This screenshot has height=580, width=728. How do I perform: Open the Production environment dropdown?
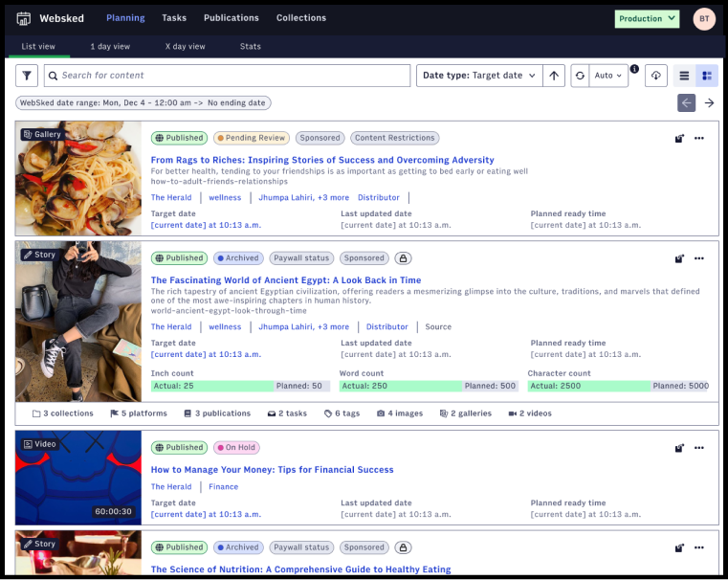647,18
